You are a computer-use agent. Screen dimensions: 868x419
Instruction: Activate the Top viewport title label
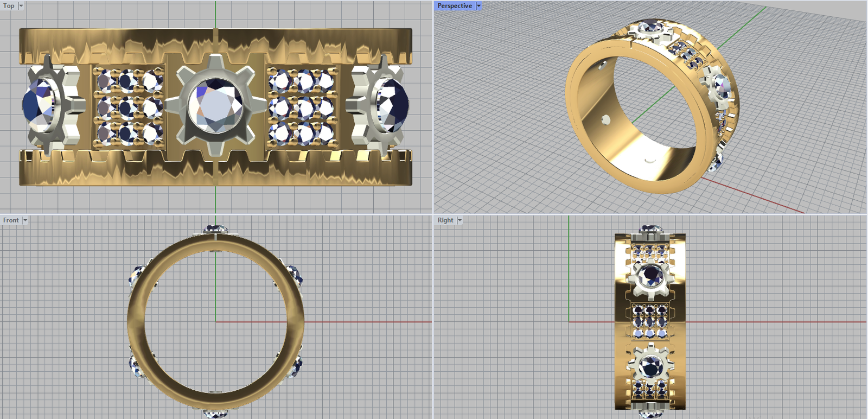[9, 6]
